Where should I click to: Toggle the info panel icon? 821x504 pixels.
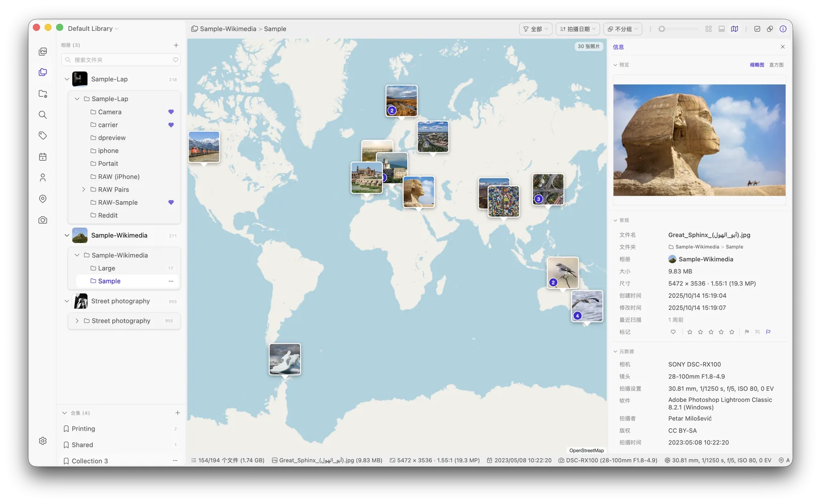[783, 29]
